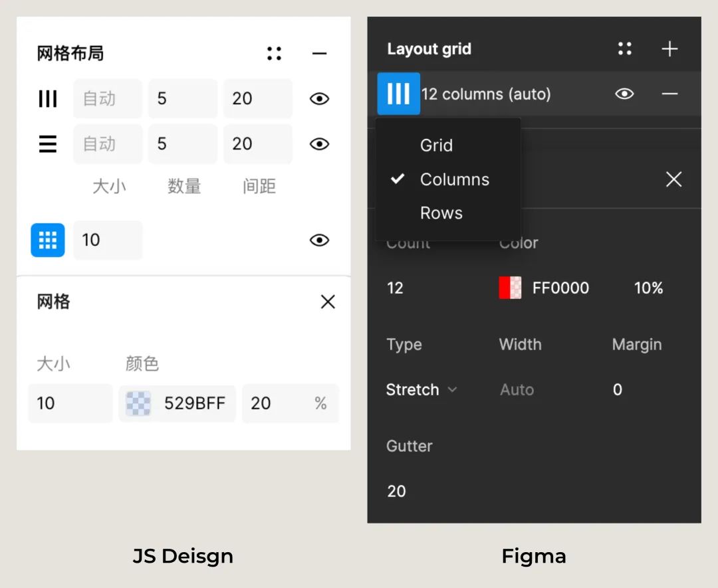The image size is (718, 588).
Task: Open the Stretch type dropdown
Action: point(421,390)
